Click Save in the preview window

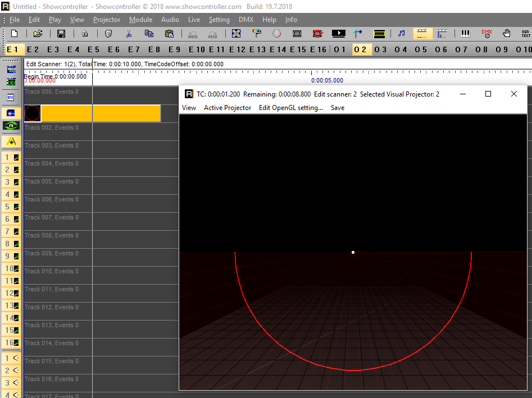coord(338,108)
